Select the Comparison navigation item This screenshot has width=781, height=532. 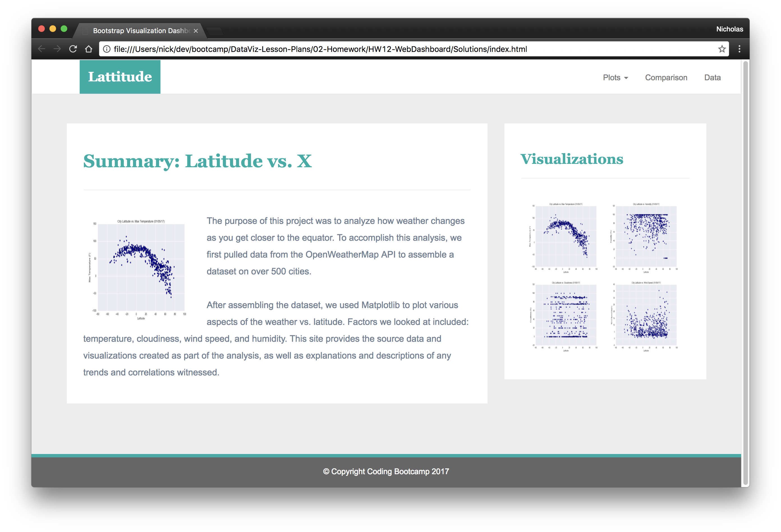click(666, 77)
